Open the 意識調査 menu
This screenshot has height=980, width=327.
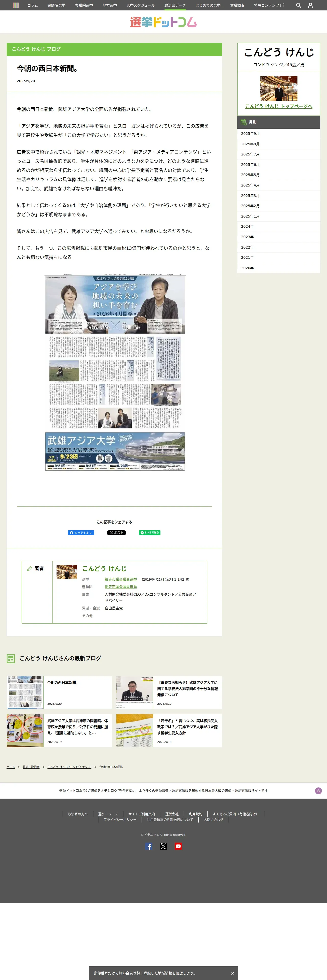click(x=237, y=5)
